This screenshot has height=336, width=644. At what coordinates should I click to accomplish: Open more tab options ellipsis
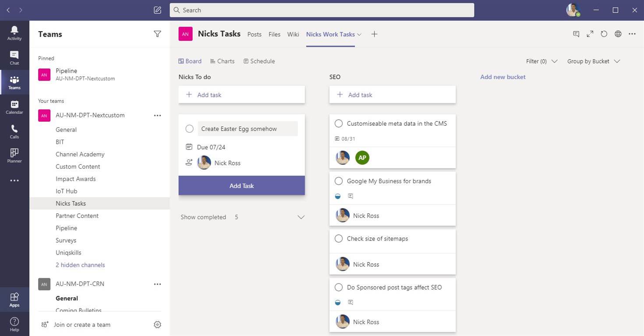point(632,34)
